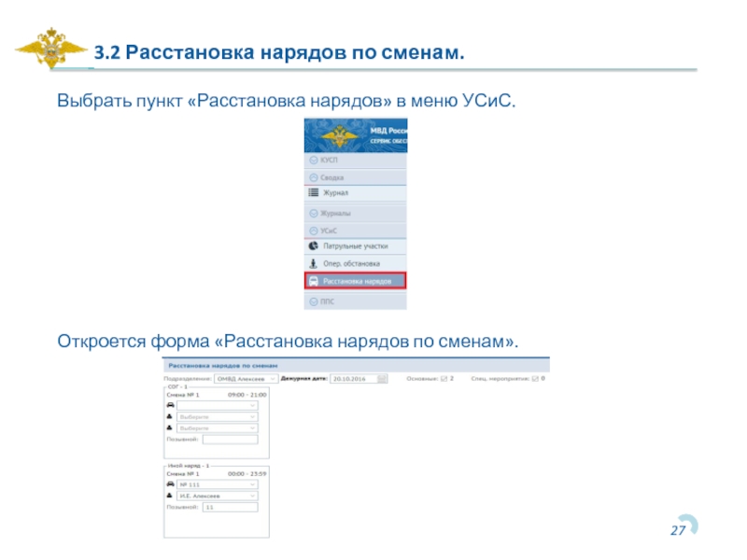747x560 pixels.
Task: Click the form title Расстановка нарядов по сменам
Action: pos(223,365)
